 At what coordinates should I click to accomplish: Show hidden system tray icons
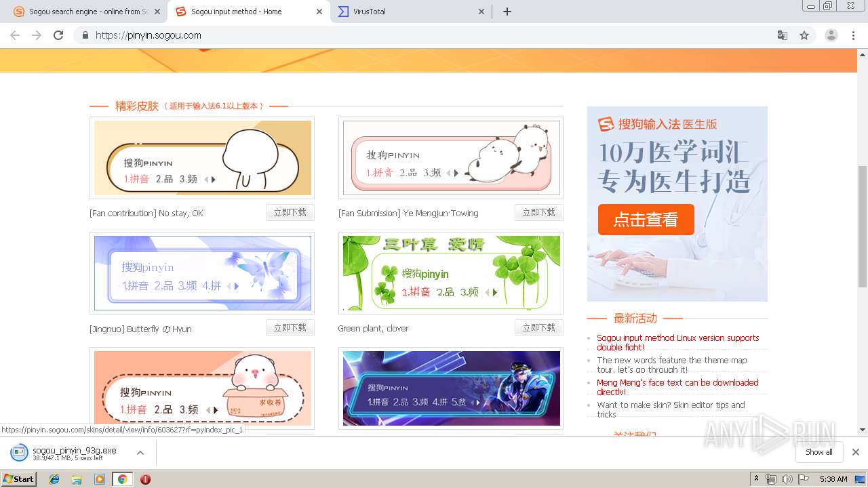[757, 479]
